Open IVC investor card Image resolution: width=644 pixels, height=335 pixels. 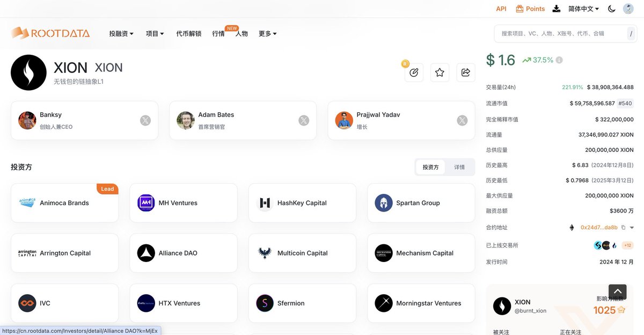coord(64,303)
